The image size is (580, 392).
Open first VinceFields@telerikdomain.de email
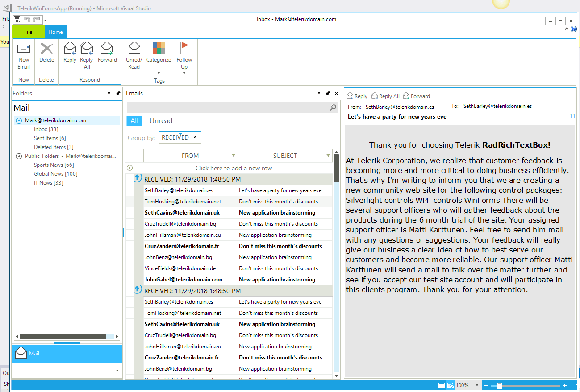click(180, 268)
